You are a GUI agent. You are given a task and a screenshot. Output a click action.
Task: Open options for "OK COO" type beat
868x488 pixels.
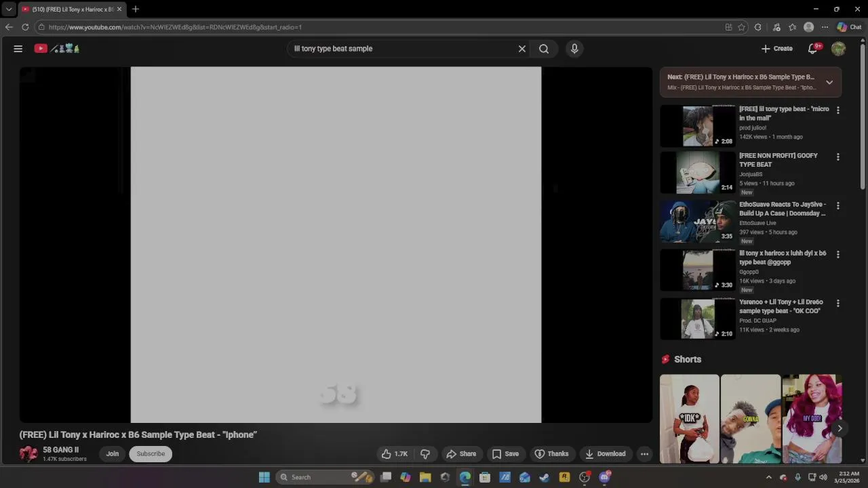pos(838,303)
